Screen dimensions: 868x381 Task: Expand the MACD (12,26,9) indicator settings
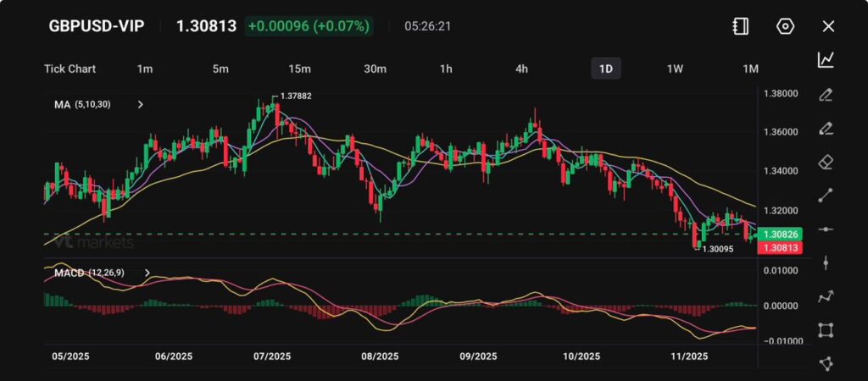tap(147, 273)
